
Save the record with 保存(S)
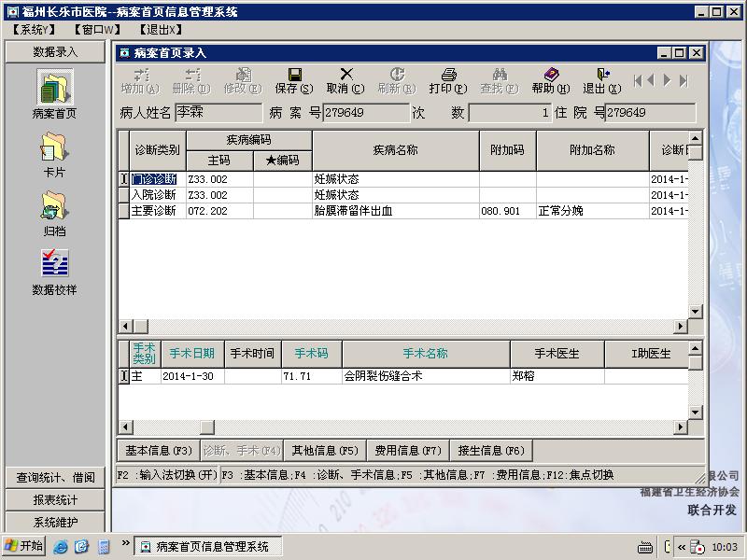click(294, 81)
